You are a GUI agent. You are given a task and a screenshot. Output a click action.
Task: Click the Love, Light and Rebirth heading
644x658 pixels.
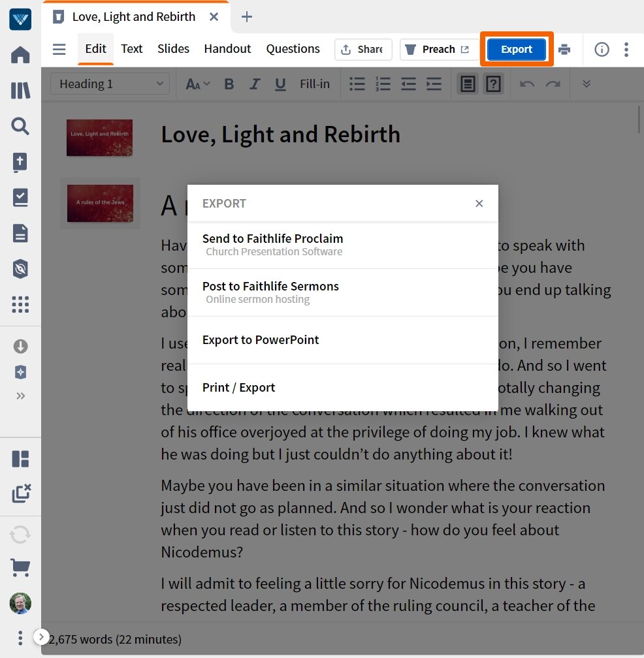point(280,134)
